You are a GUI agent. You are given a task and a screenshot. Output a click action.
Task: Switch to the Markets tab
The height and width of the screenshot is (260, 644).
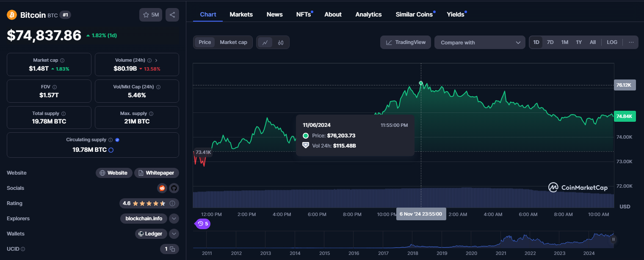pos(241,14)
